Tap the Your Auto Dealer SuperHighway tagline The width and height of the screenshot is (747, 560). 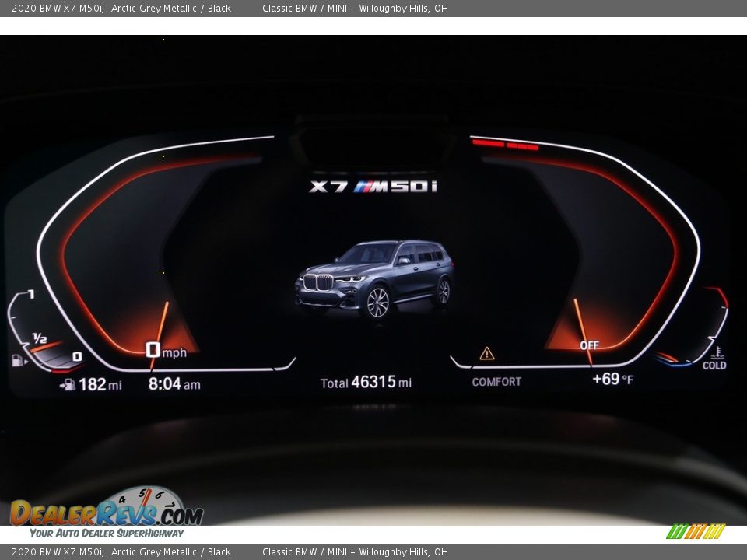(107, 534)
